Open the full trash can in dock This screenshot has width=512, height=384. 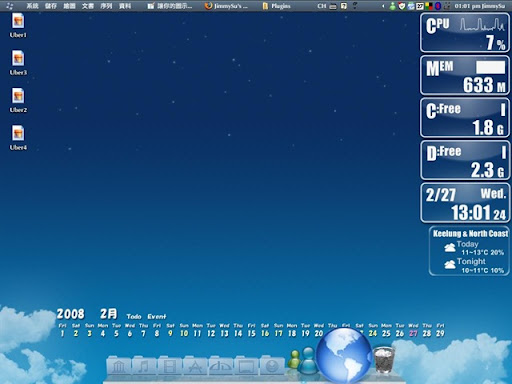(x=383, y=359)
